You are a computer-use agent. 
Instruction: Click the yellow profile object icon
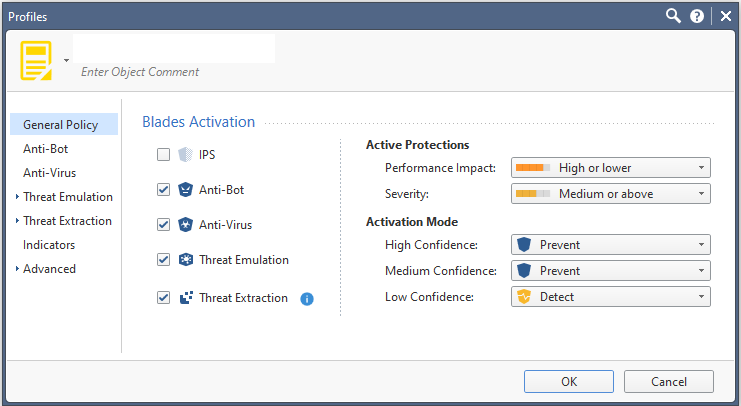(x=36, y=60)
